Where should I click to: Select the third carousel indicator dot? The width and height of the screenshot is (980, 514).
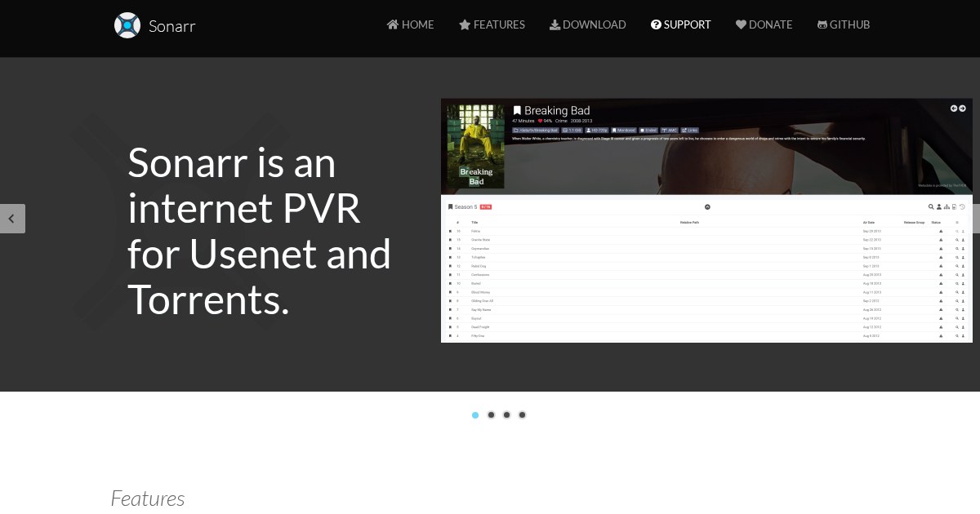(506, 414)
